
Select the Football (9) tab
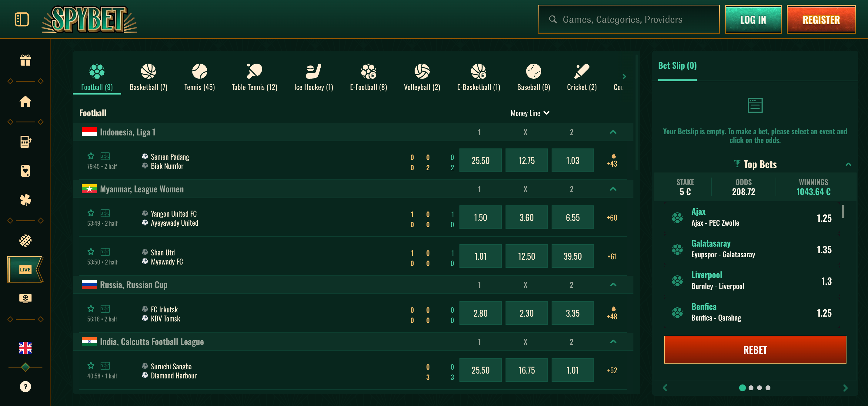[x=97, y=77]
